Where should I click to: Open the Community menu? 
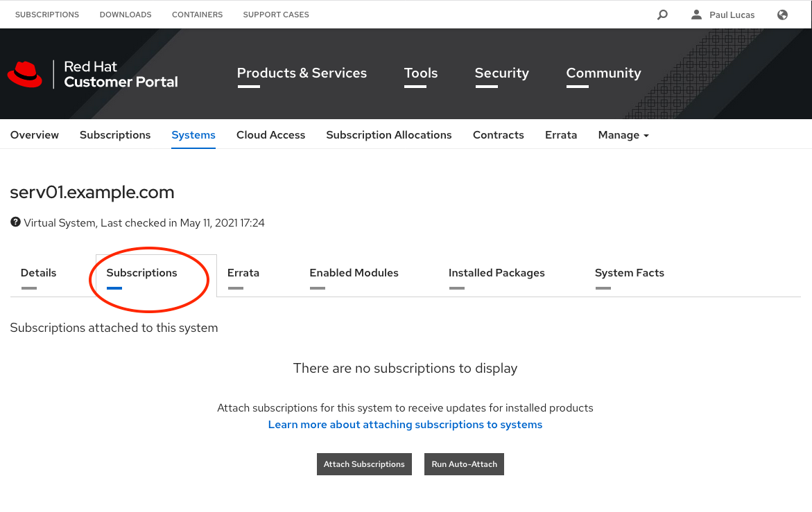(603, 73)
